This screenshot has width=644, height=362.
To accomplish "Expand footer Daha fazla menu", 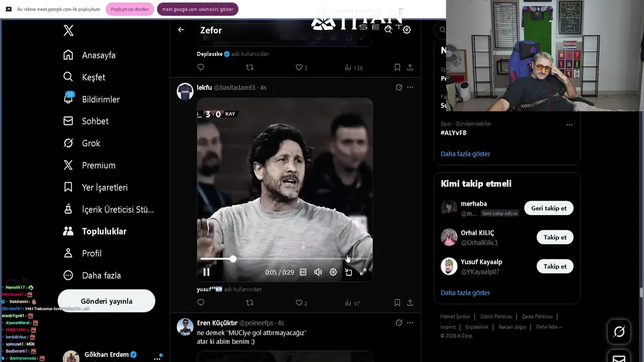I will point(549,327).
